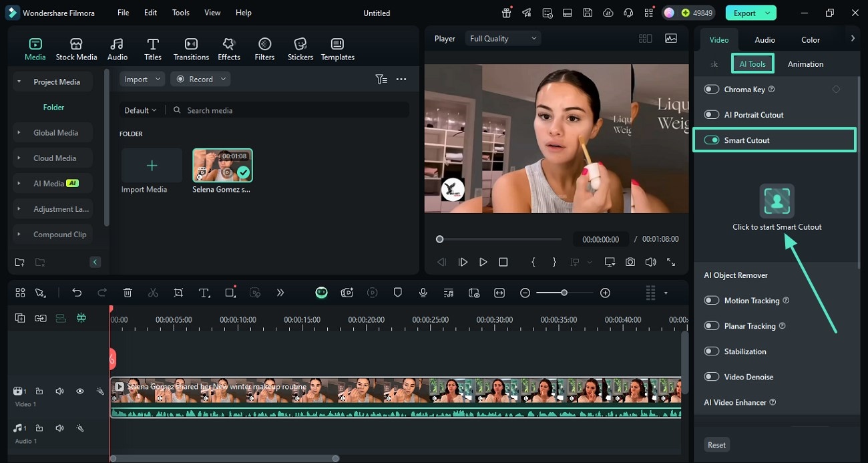Open the Titles panel
The width and height of the screenshot is (868, 463).
click(x=153, y=49)
